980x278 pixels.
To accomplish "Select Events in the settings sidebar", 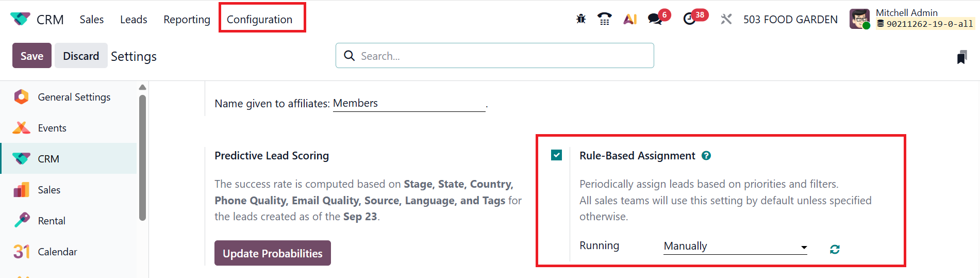I will 52,128.
